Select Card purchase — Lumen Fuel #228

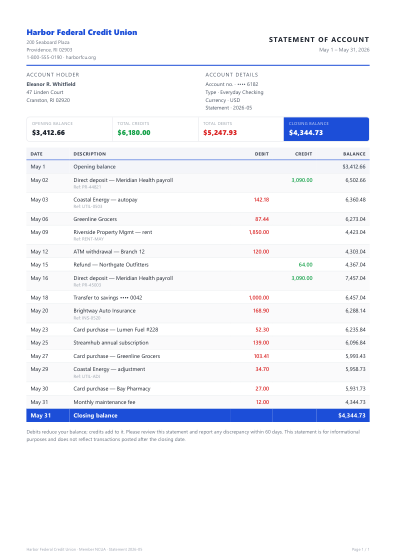(116, 330)
